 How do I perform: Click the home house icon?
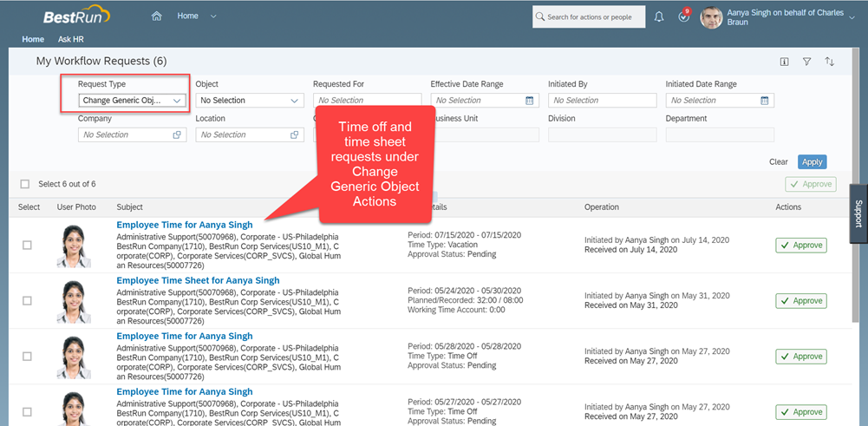(157, 16)
